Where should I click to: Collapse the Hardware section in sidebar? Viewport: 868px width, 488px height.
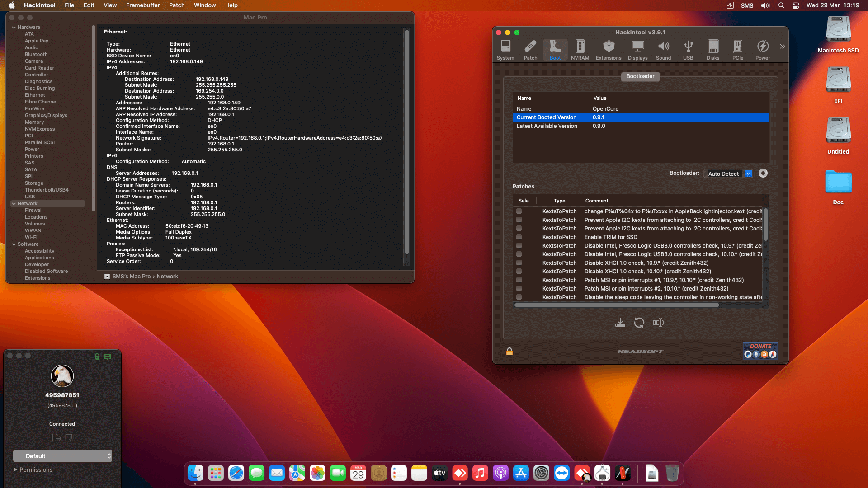(14, 28)
